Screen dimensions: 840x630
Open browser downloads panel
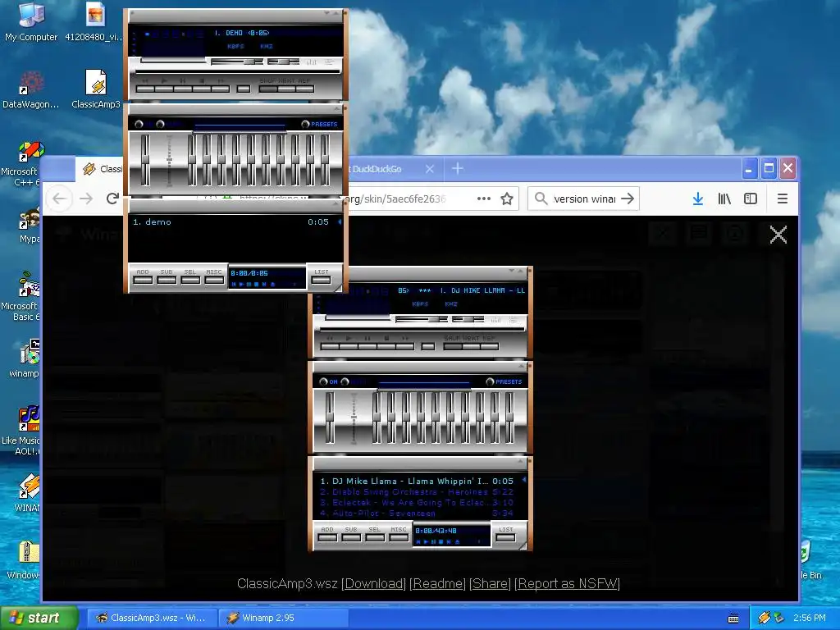(x=697, y=199)
